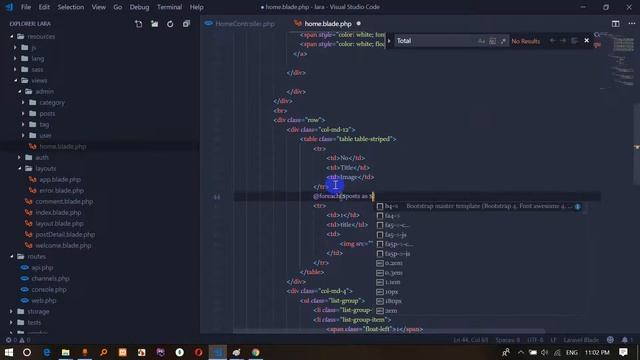Click info icon on first suggestion
640x360 pixels.
[x=578, y=207]
